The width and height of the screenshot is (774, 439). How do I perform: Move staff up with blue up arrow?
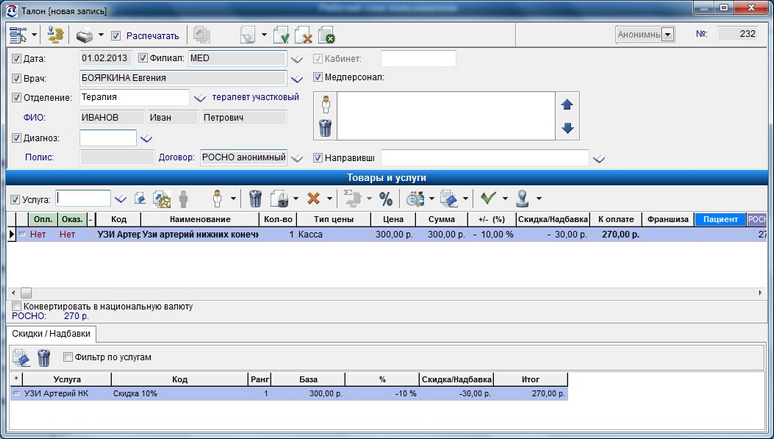(x=567, y=105)
